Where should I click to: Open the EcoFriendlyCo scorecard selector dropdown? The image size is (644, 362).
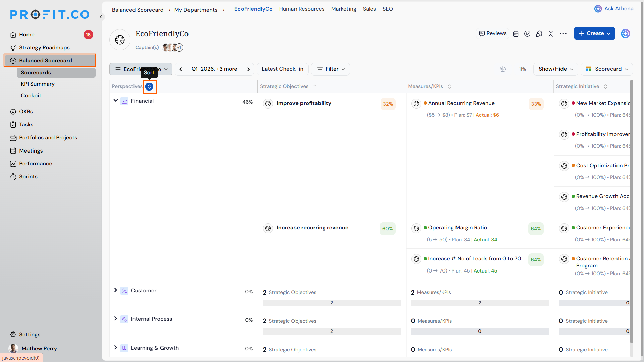point(141,69)
